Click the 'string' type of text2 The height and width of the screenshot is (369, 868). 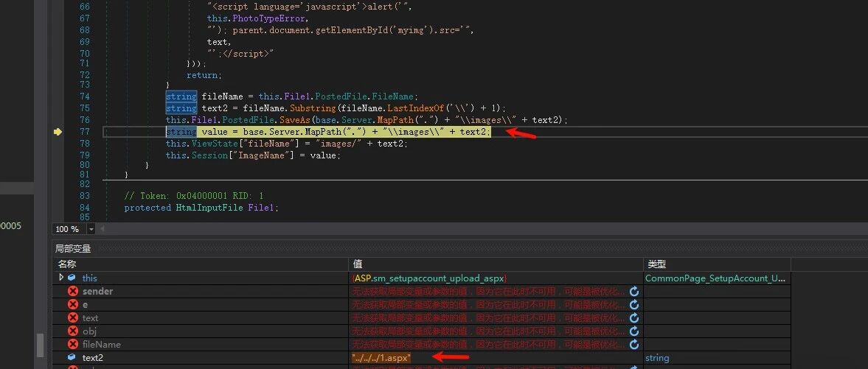pos(657,358)
